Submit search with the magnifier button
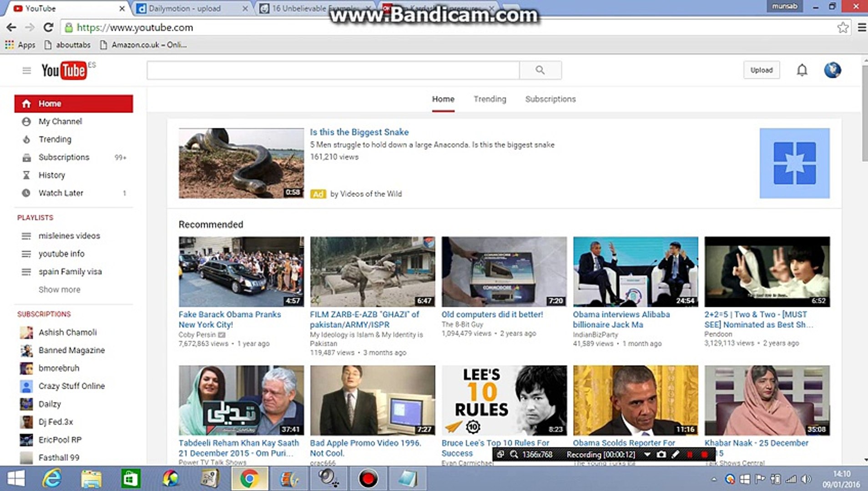 (540, 70)
